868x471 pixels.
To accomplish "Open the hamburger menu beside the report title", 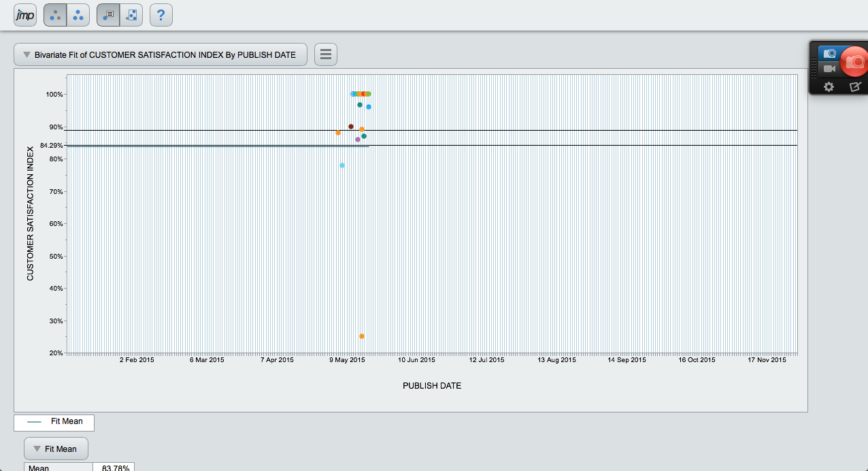I will (x=325, y=54).
